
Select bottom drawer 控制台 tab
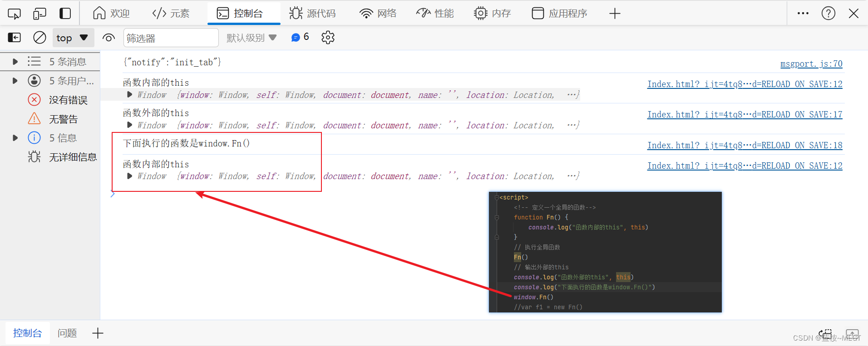(27, 333)
